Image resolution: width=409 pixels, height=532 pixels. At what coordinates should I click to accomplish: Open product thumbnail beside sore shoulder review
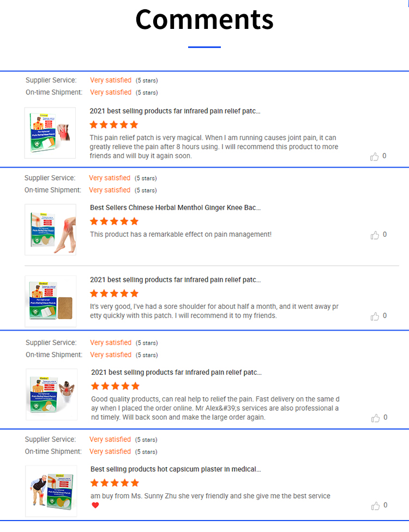50,301
